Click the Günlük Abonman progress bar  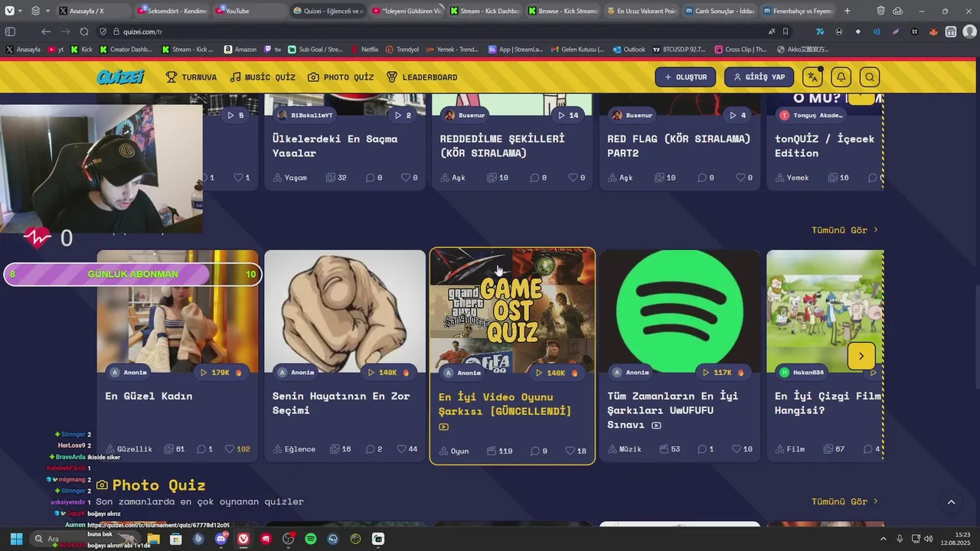point(132,274)
